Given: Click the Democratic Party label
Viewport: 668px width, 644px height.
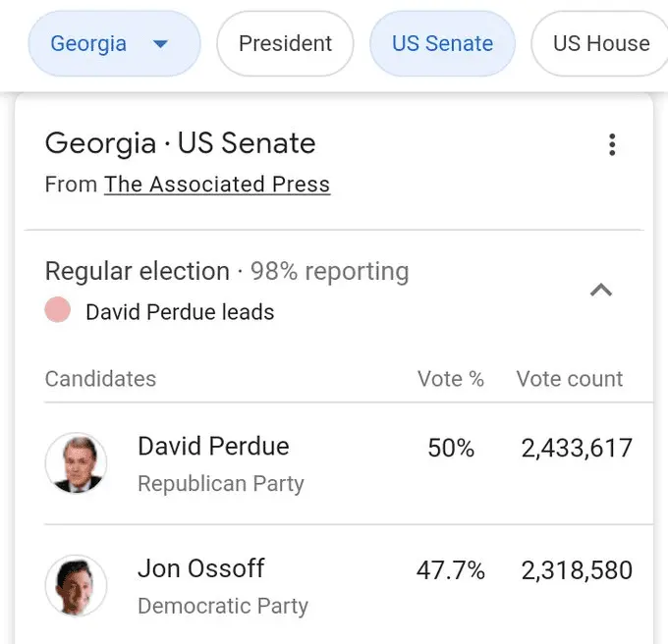Looking at the screenshot, I should click(x=223, y=606).
